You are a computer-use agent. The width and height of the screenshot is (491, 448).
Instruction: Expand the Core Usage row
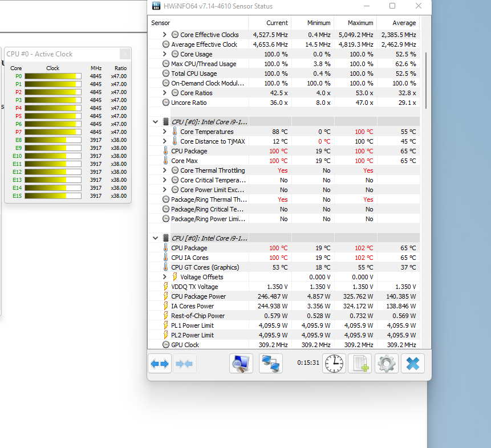(164, 54)
